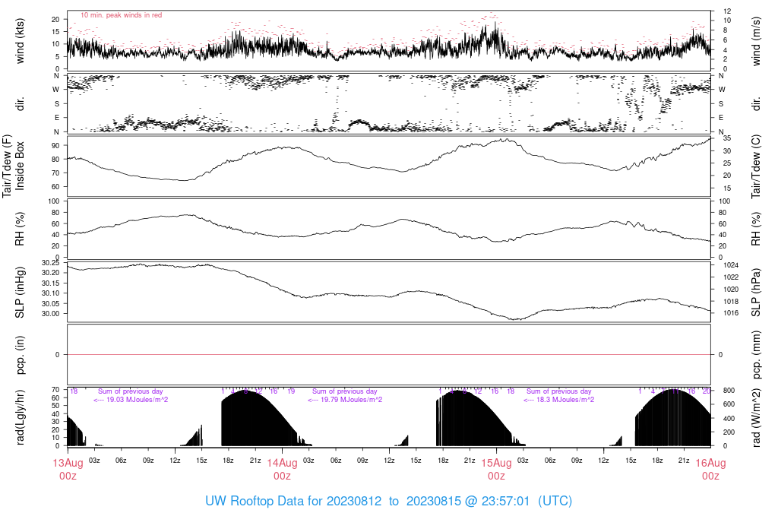
Task: Click the '13Aug 00z' date label
Action: click(x=68, y=470)
